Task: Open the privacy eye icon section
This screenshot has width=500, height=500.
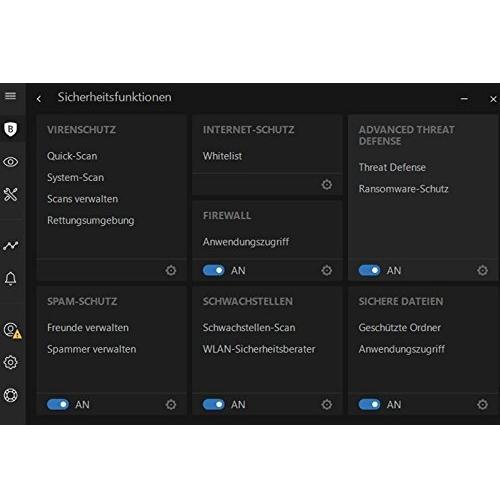Action: click(10, 162)
